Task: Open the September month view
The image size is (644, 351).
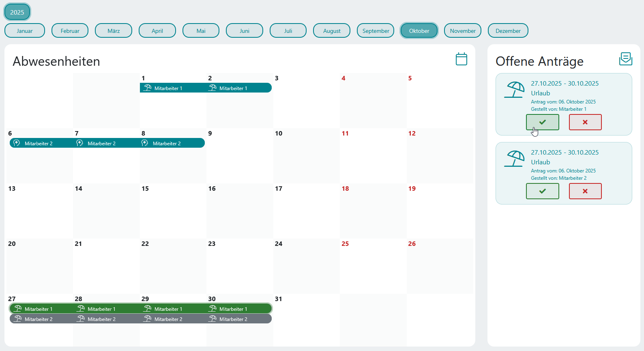Action: click(376, 31)
